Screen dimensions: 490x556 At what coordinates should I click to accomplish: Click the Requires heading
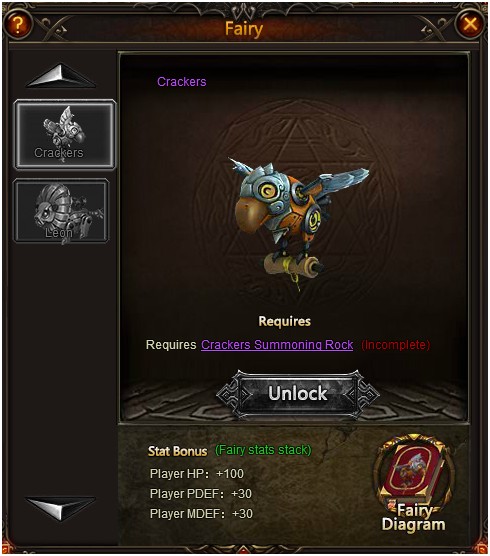click(x=284, y=321)
